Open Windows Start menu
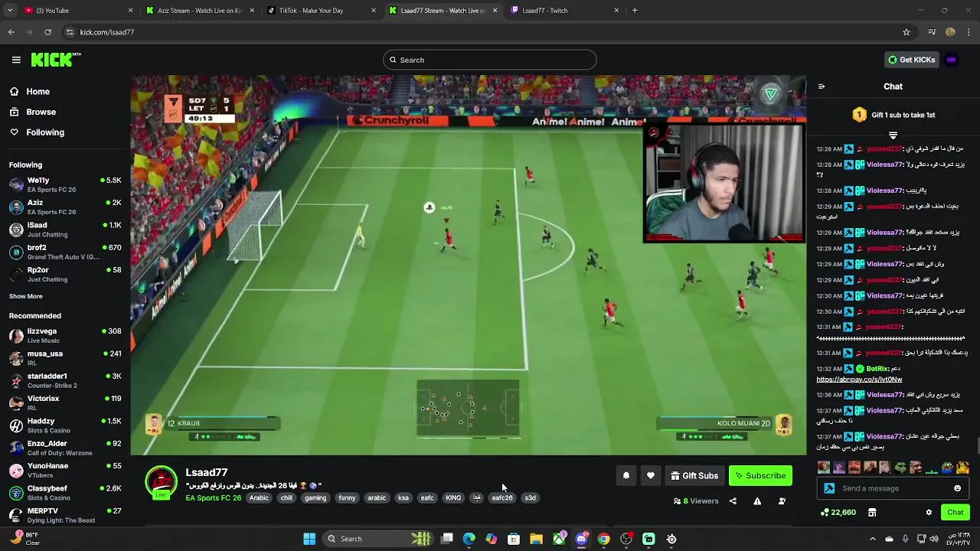980x551 pixels. coord(309,539)
